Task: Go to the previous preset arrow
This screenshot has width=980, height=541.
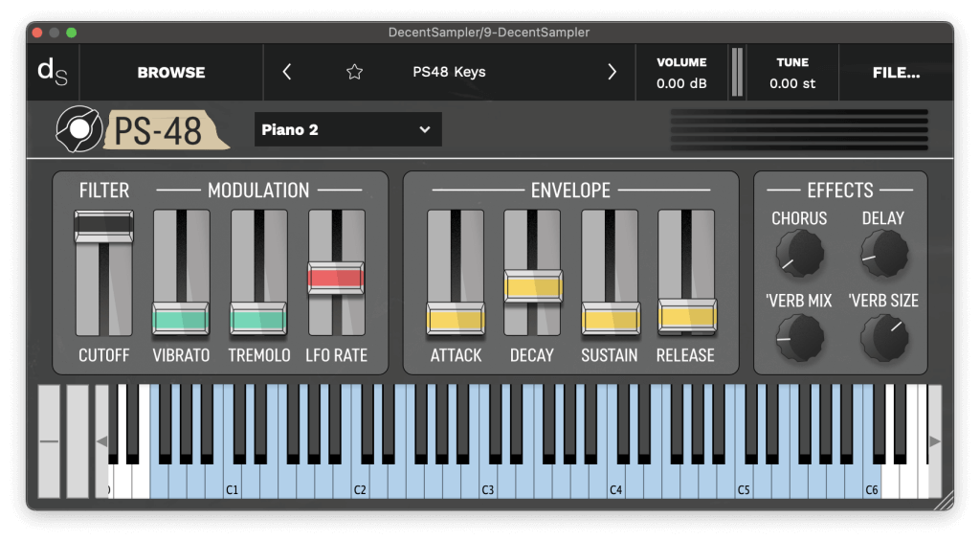Action: pyautogui.click(x=287, y=72)
